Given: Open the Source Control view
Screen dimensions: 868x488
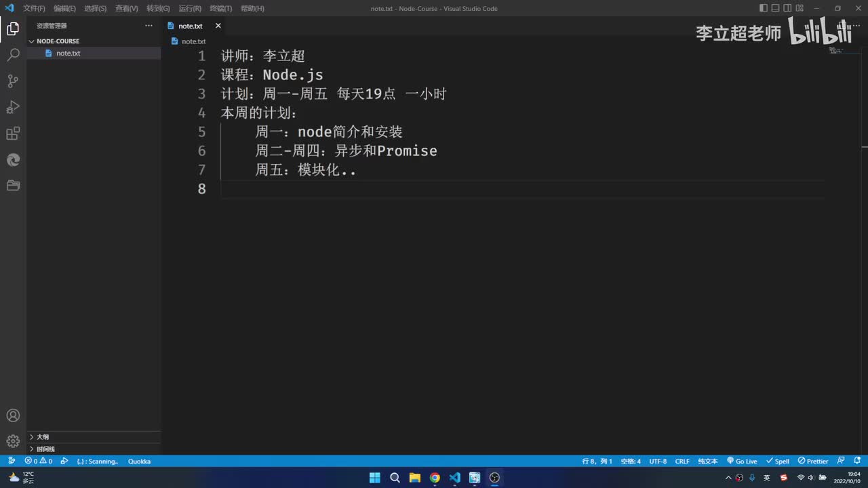Looking at the screenshot, I should click(13, 81).
